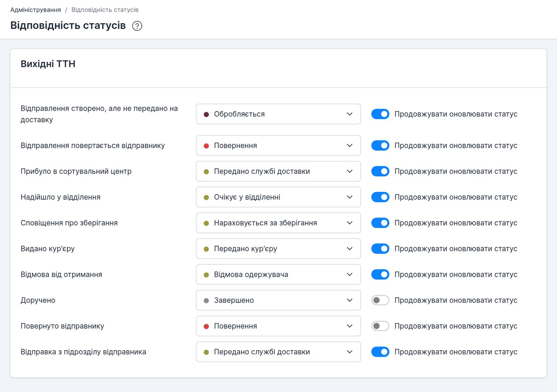Click chevron in Очікує у відділенні dropdown

click(x=350, y=197)
